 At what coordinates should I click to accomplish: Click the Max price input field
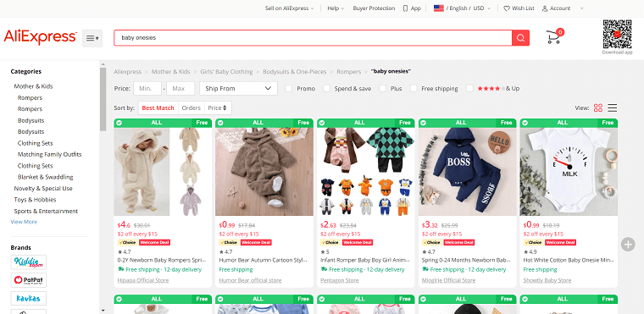coord(180,88)
